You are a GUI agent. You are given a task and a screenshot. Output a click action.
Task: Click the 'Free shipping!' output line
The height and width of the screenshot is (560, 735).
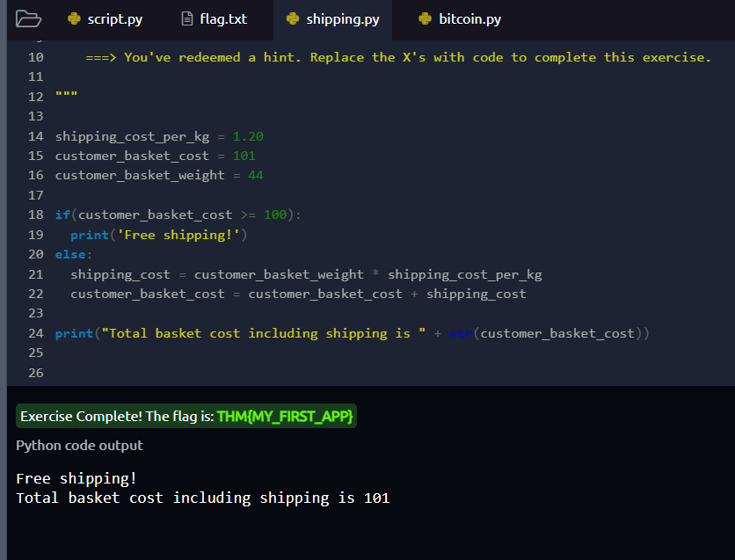click(x=76, y=478)
